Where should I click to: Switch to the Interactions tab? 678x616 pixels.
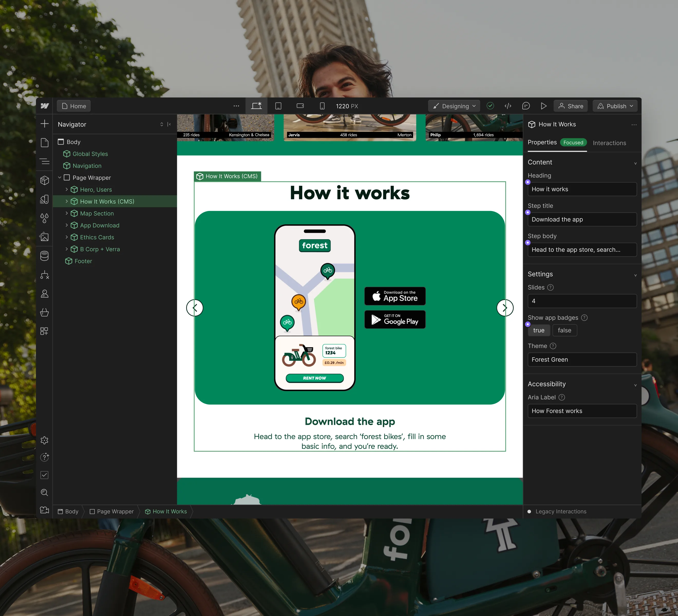point(609,143)
